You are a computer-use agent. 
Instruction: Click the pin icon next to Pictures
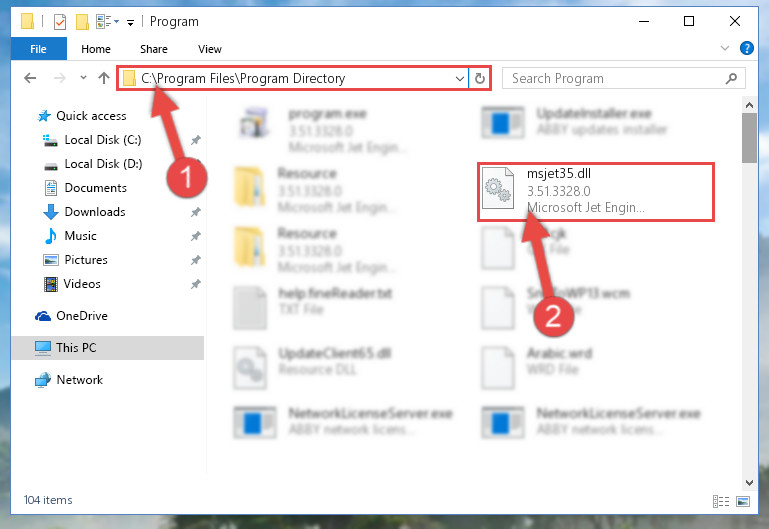[196, 260]
